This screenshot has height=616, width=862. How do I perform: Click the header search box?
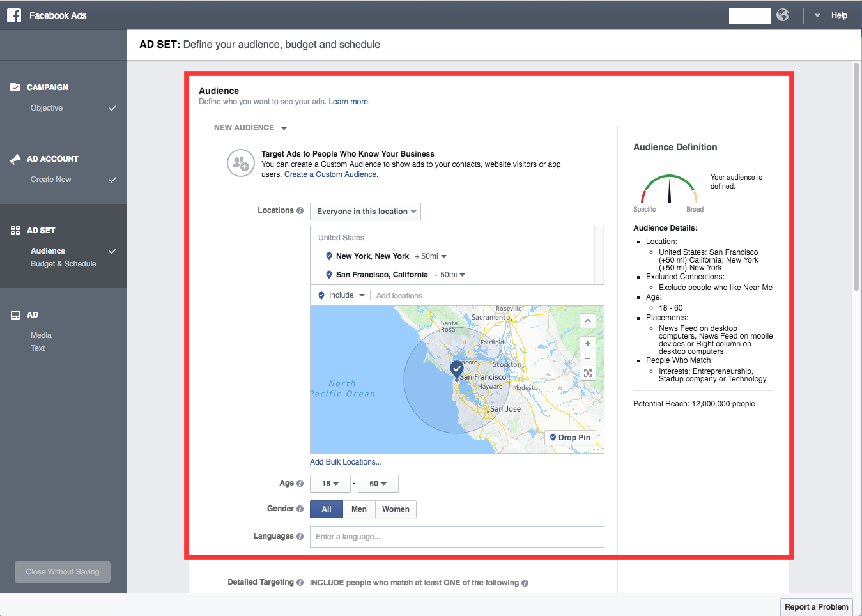point(750,16)
